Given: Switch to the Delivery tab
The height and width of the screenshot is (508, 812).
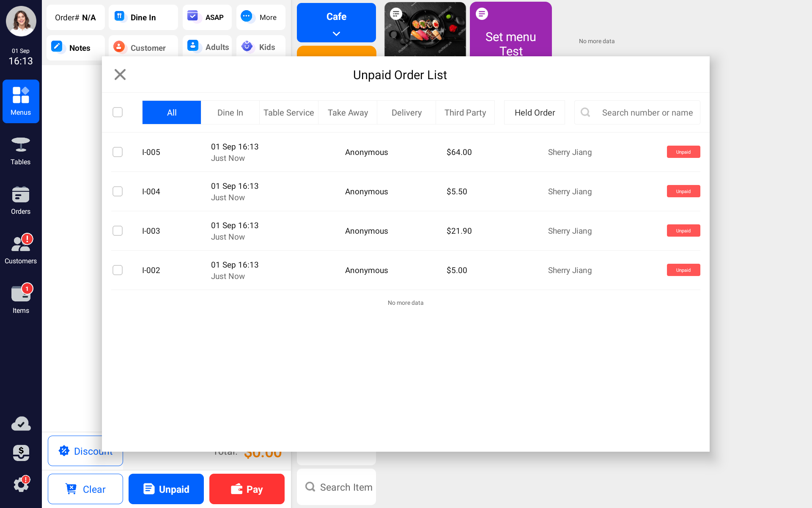Looking at the screenshot, I should pos(406,113).
